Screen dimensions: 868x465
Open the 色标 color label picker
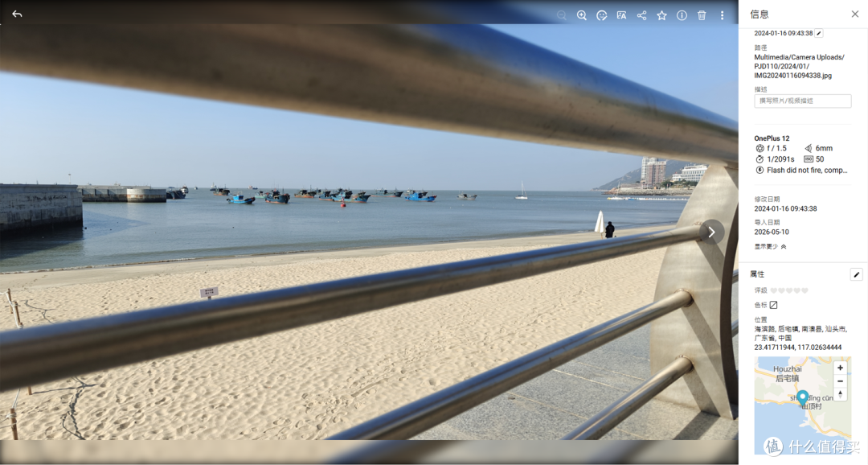[773, 305]
